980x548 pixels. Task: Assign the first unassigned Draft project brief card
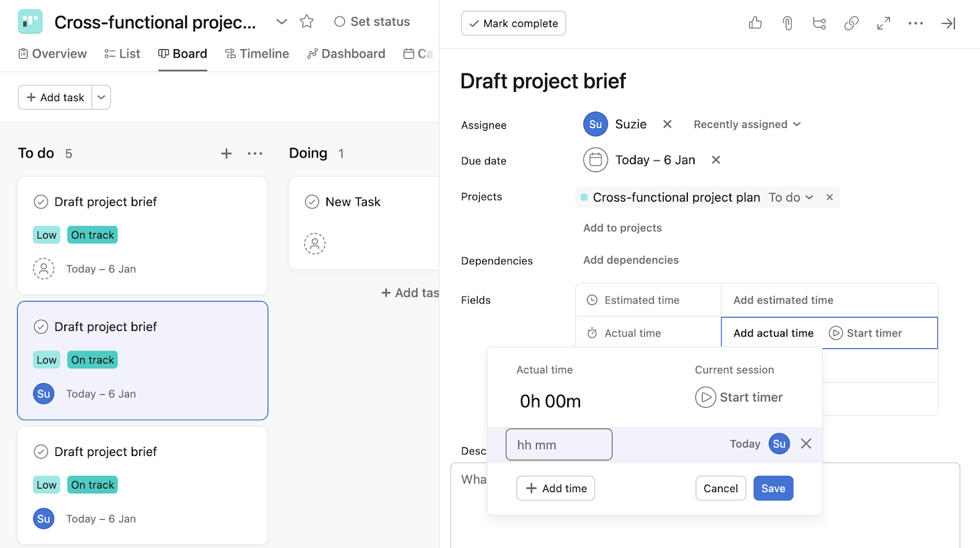point(43,268)
